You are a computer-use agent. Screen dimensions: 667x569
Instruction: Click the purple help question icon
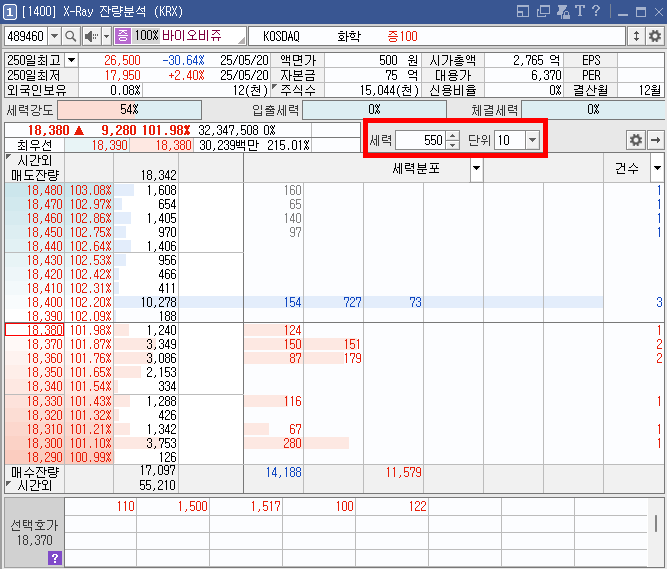[x=55, y=558]
